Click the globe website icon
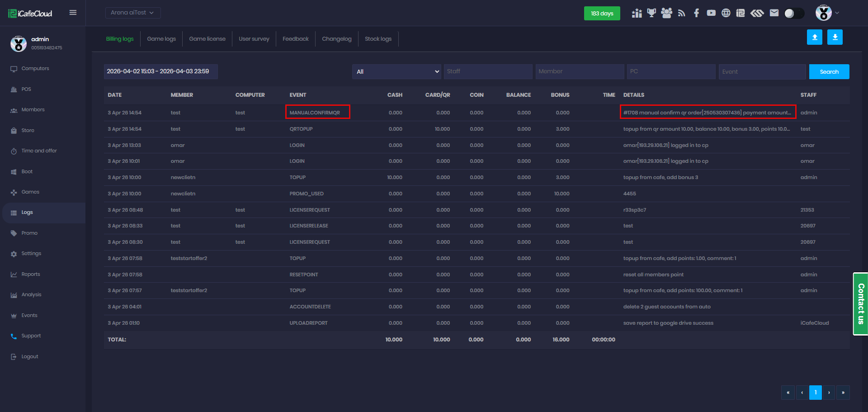This screenshot has width=868, height=412. tap(726, 13)
